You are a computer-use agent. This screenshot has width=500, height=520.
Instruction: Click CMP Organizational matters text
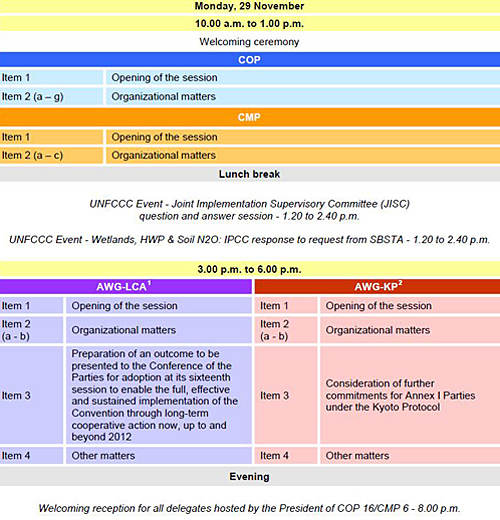164,155
